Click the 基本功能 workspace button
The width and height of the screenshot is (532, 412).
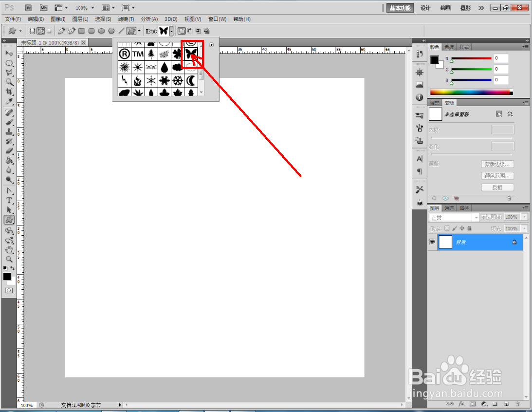pos(400,8)
